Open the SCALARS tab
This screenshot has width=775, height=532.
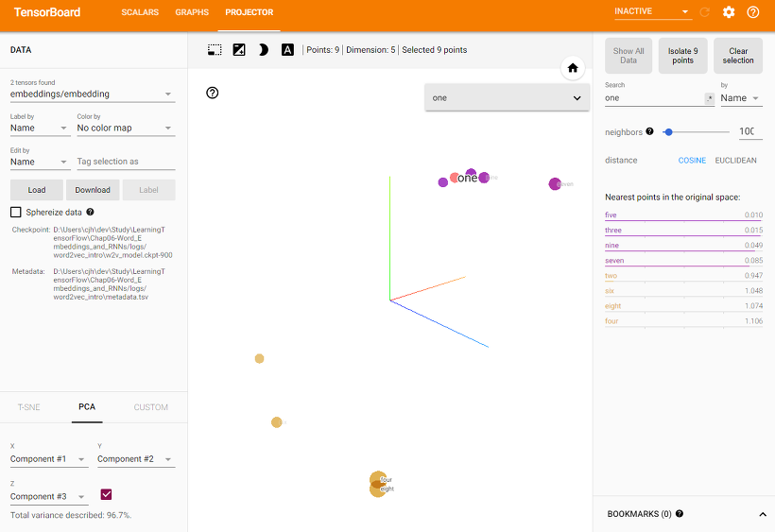tap(140, 12)
